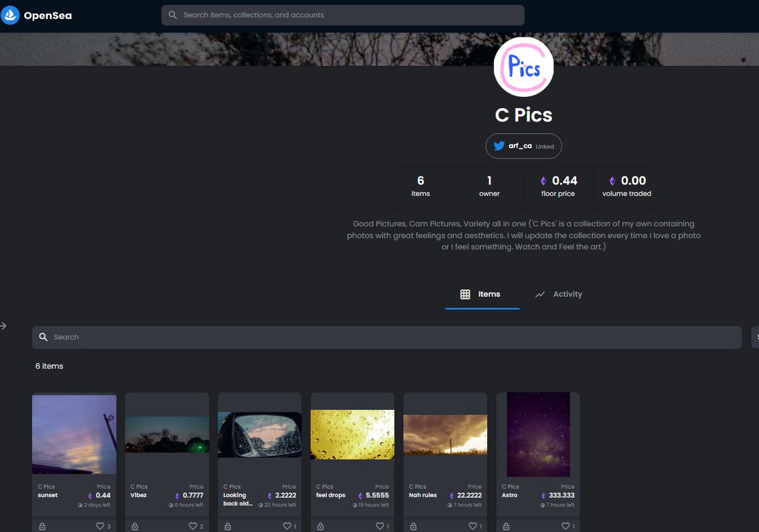Click the Looking back price 2.2222

coord(286,495)
